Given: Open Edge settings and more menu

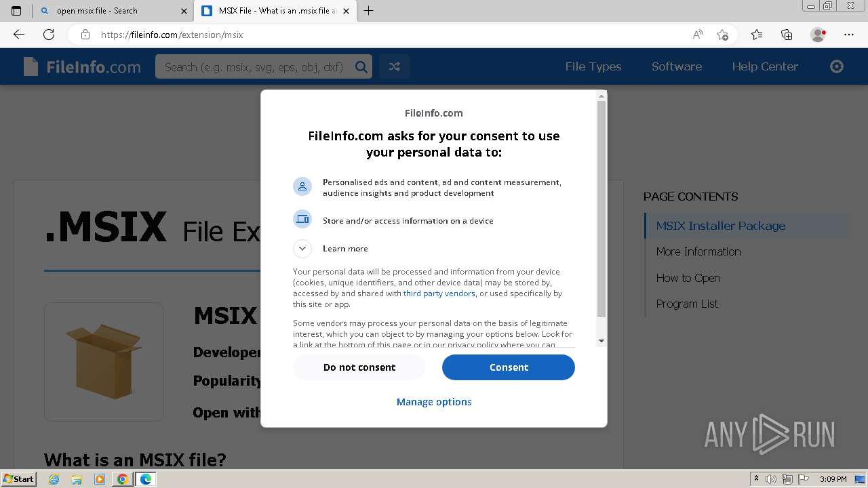Looking at the screenshot, I should [x=849, y=35].
